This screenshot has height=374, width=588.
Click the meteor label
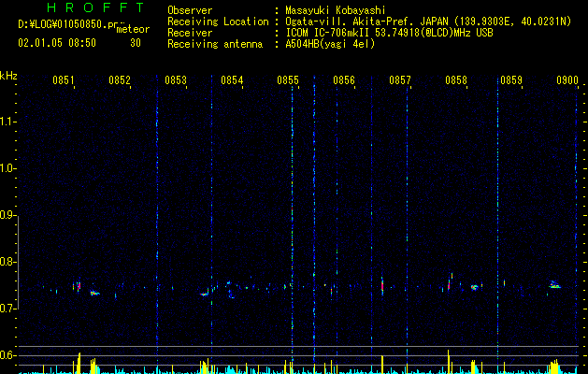click(x=133, y=29)
